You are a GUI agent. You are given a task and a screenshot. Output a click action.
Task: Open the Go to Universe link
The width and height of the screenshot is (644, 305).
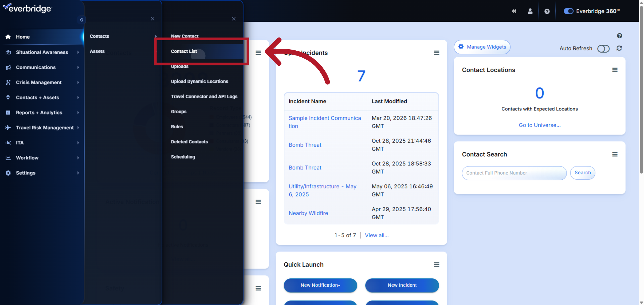pyautogui.click(x=539, y=125)
